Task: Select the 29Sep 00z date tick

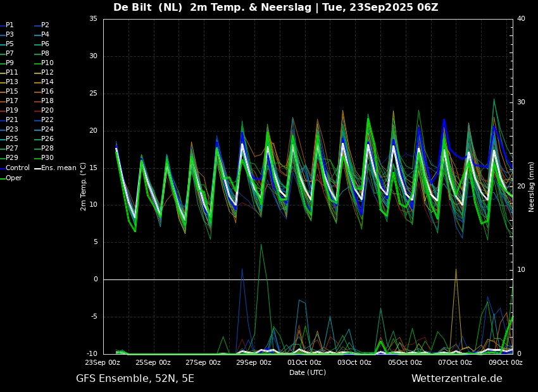Action: (x=254, y=363)
